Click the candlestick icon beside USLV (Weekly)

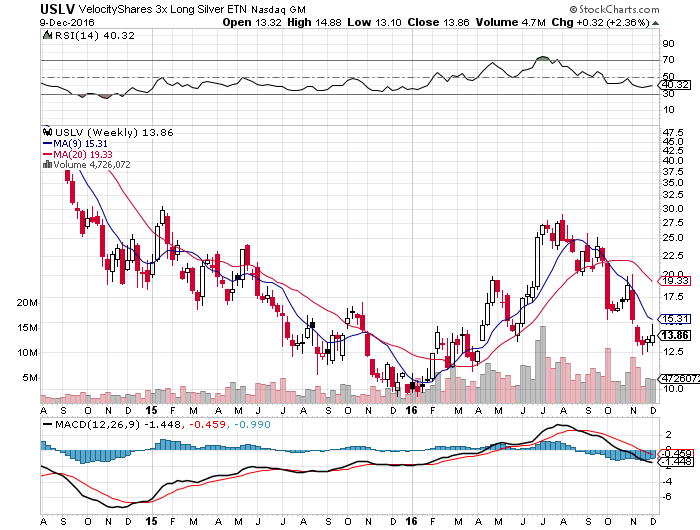tap(47, 132)
